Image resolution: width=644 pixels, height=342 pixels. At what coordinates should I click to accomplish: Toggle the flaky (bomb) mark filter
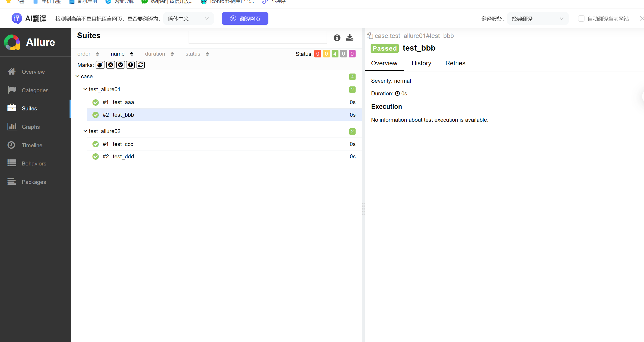tap(100, 65)
